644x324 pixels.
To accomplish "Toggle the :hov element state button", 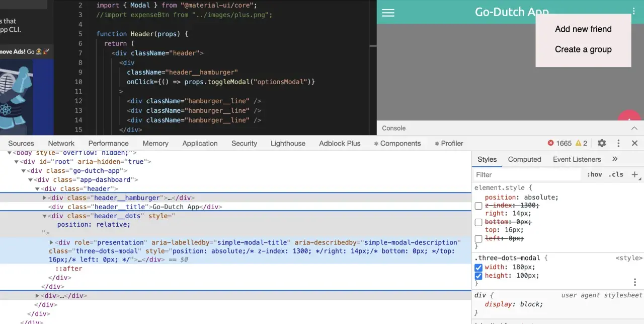I will click(x=594, y=174).
